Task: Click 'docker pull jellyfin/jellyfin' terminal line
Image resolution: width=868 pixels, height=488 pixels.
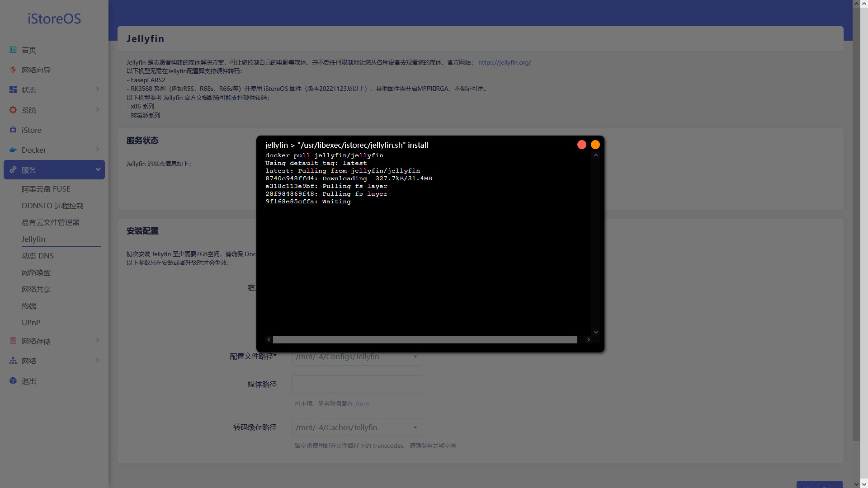Action: [x=324, y=155]
